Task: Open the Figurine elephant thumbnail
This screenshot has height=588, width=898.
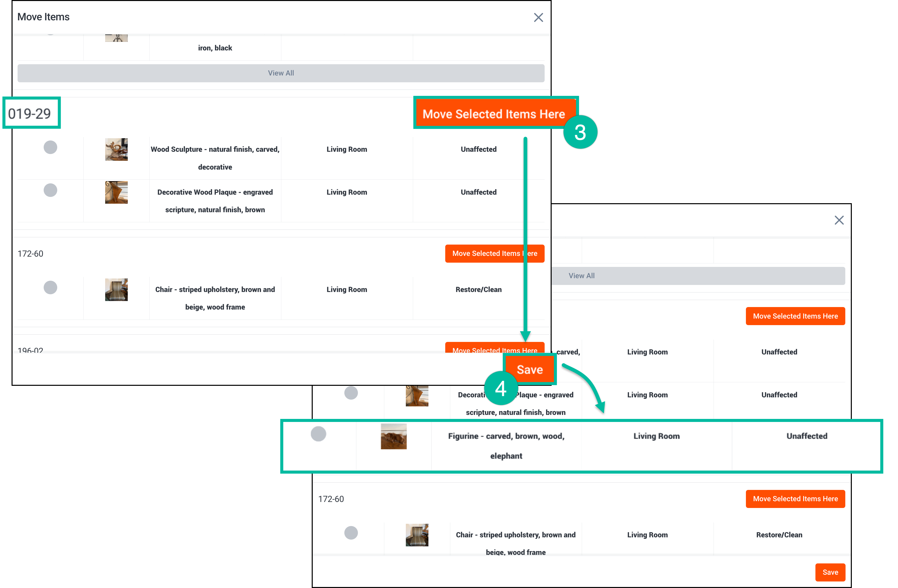Action: click(394, 436)
